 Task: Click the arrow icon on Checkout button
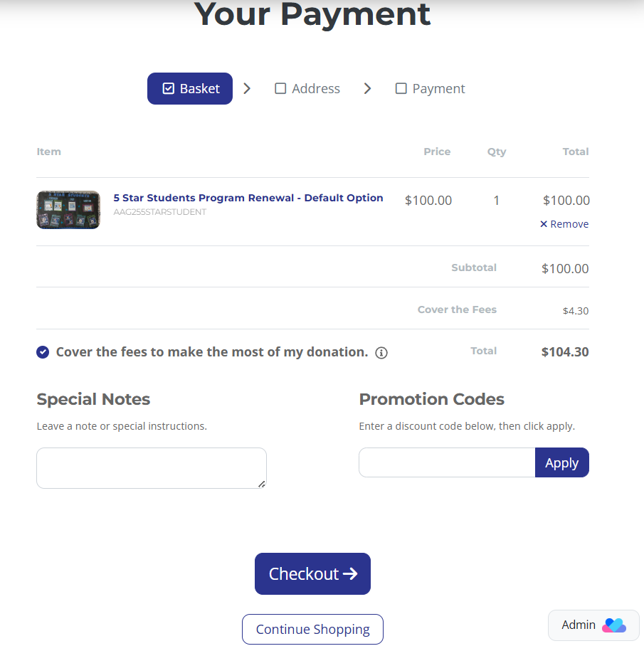(350, 574)
